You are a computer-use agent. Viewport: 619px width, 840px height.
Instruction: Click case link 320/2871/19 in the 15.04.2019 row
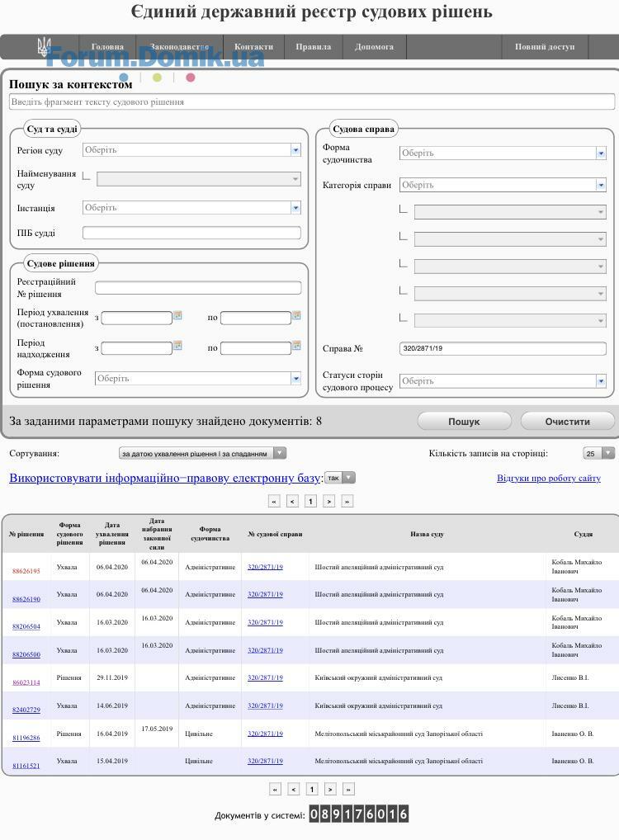[265, 761]
